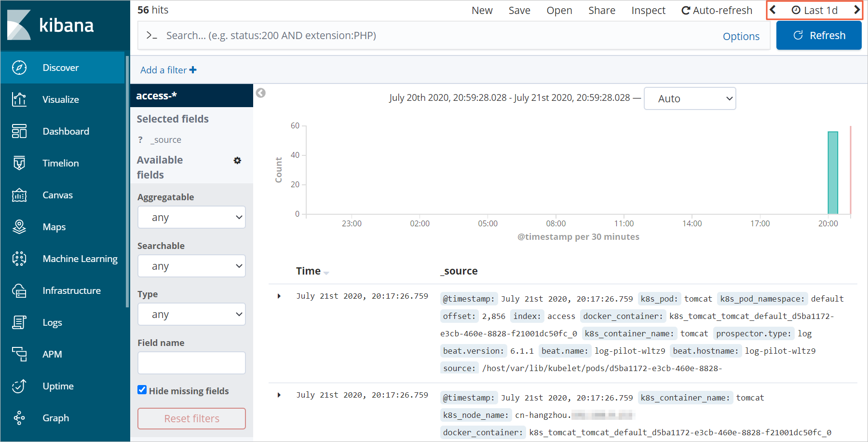
Task: Open the Type dropdown
Action: 191,314
